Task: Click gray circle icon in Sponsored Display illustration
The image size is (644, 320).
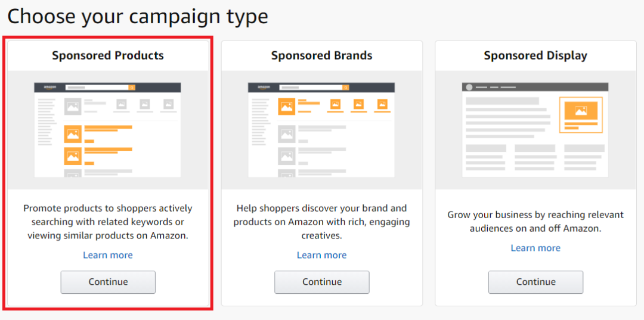Action: [x=469, y=87]
